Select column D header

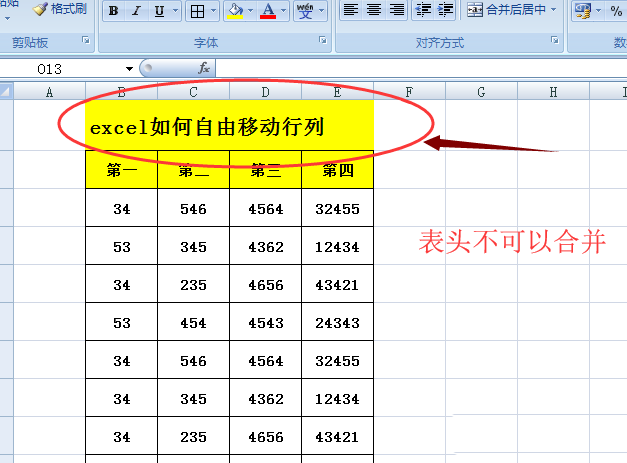point(266,92)
